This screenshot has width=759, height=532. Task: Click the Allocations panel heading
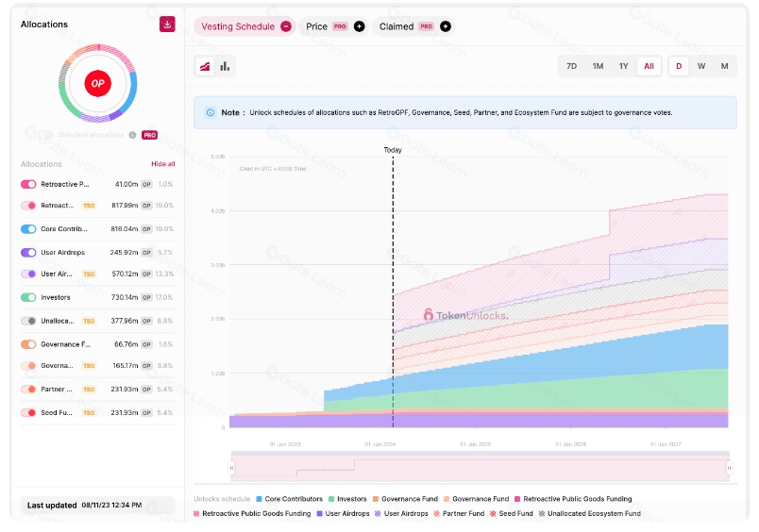(x=44, y=25)
